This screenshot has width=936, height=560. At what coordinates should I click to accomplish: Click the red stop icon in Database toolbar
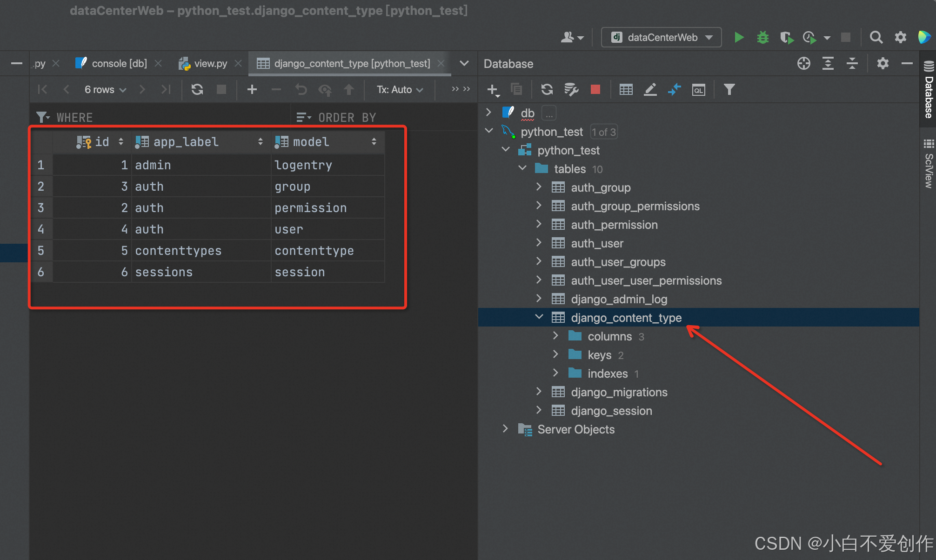click(x=595, y=89)
